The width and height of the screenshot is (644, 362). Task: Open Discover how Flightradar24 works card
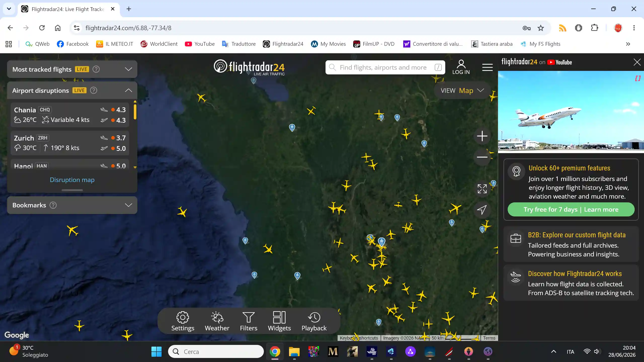click(x=571, y=283)
